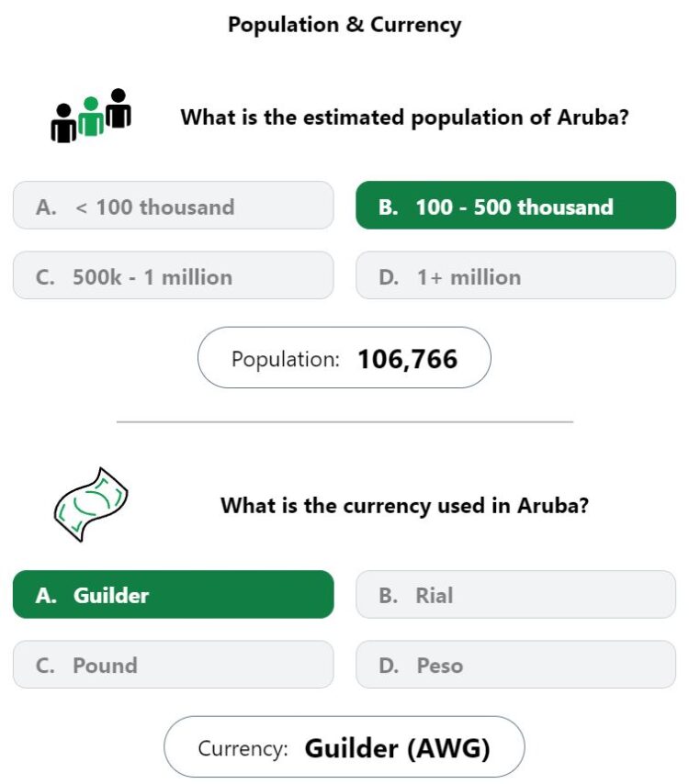
Task: Click the estimated population question text
Action: (404, 118)
